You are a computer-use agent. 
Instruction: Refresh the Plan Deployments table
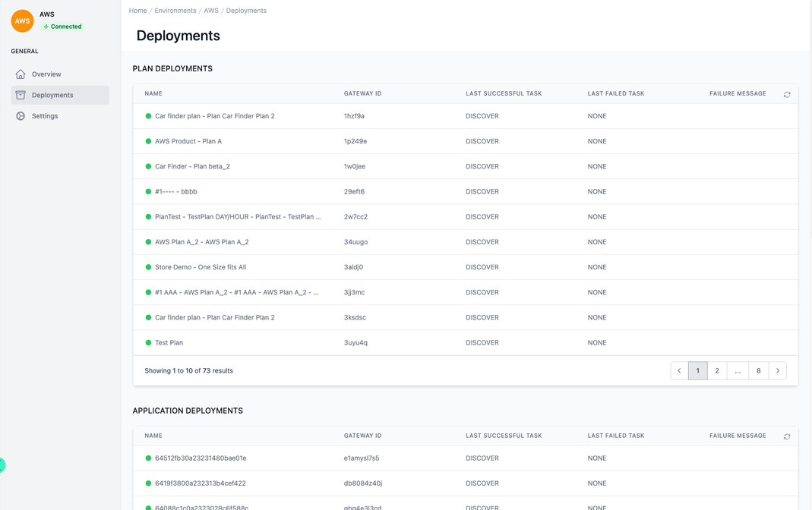pos(786,94)
